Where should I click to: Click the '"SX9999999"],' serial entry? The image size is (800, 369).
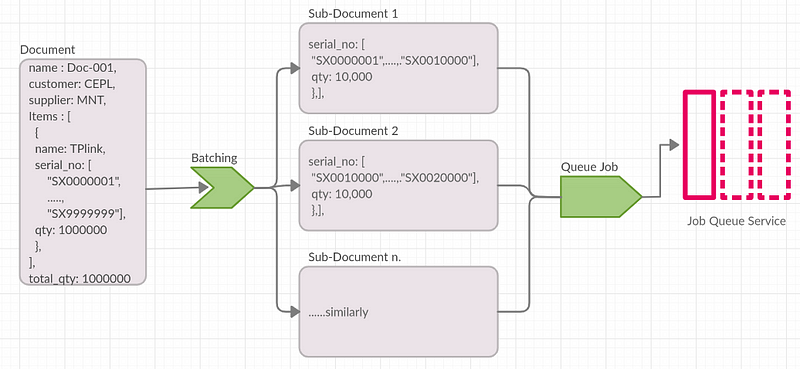click(x=86, y=214)
